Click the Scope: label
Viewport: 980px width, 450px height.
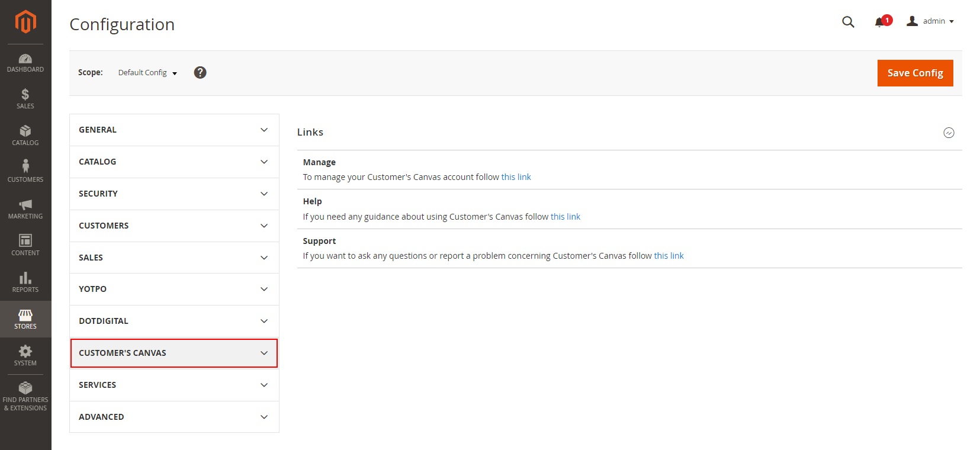point(91,72)
